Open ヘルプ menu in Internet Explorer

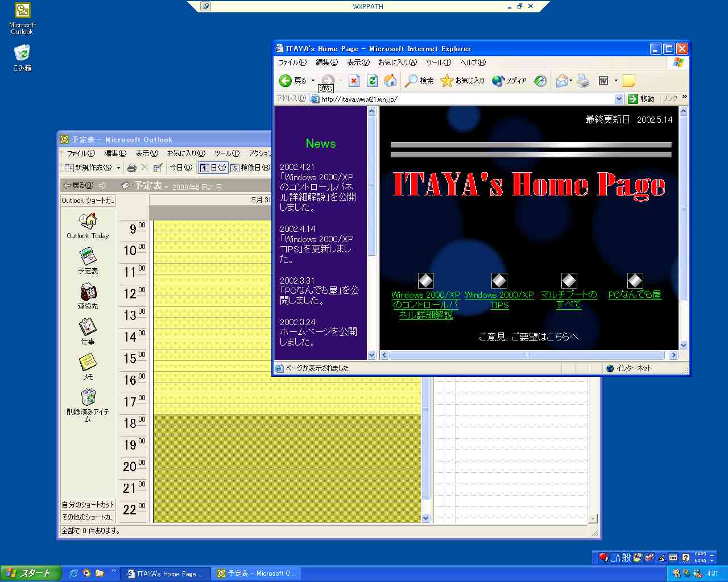click(473, 63)
